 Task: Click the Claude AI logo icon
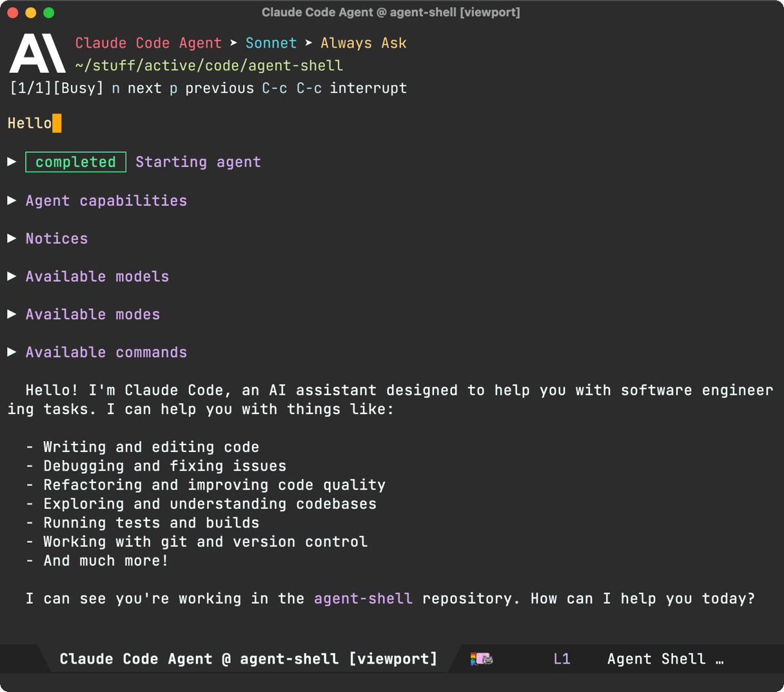pyautogui.click(x=37, y=53)
